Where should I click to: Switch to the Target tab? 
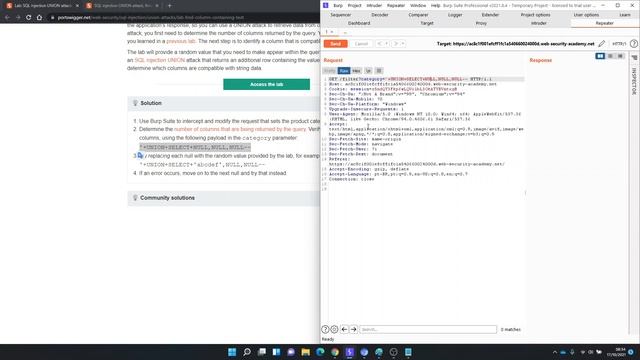427,23
